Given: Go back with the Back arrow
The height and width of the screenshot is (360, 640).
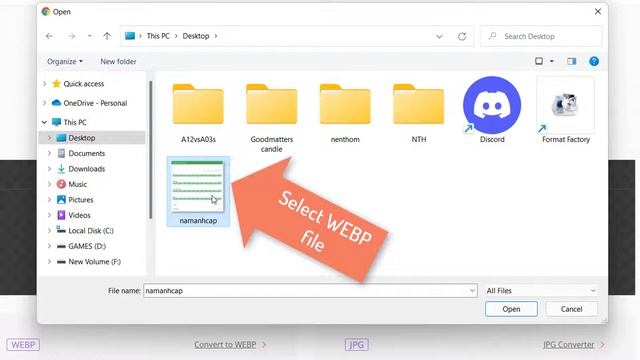Looking at the screenshot, I should coord(49,36).
